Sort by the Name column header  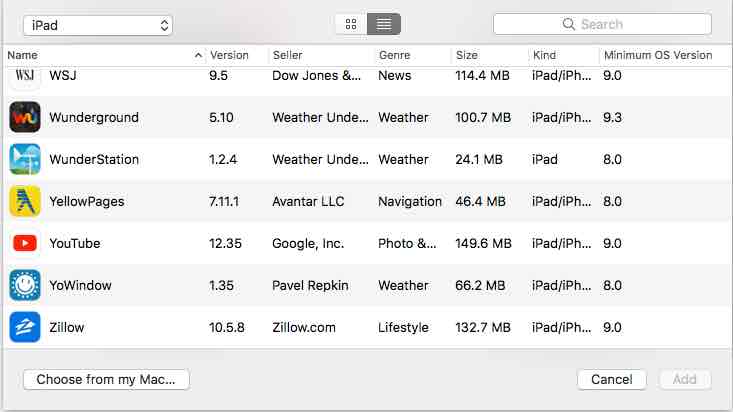click(x=22, y=55)
